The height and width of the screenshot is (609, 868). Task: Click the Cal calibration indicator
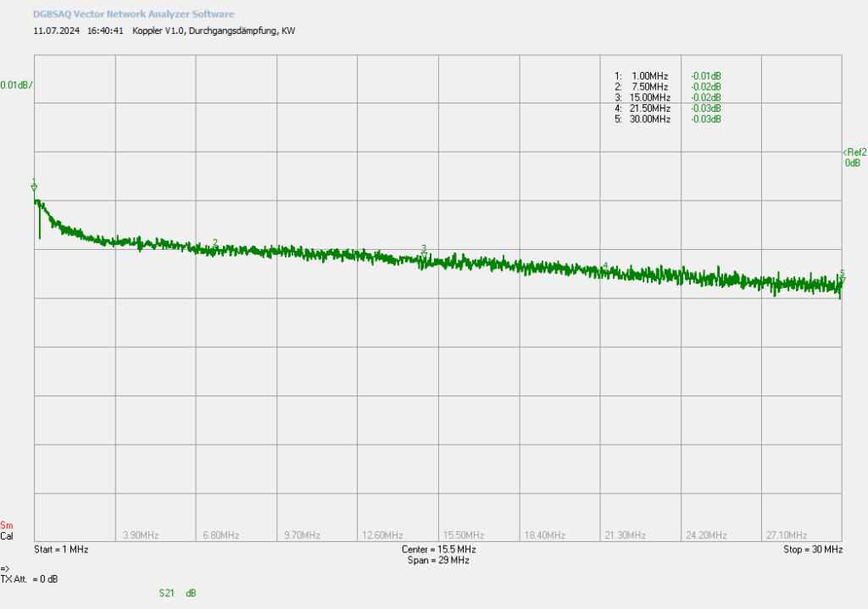coord(7,536)
